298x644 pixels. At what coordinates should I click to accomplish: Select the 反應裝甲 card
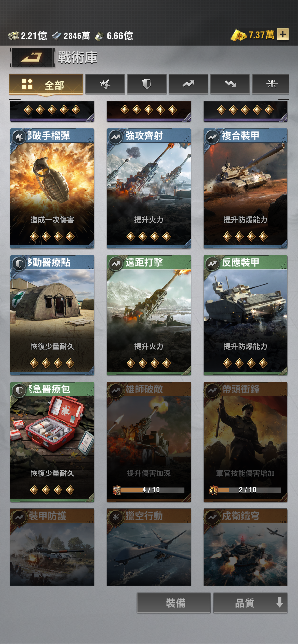(245, 315)
